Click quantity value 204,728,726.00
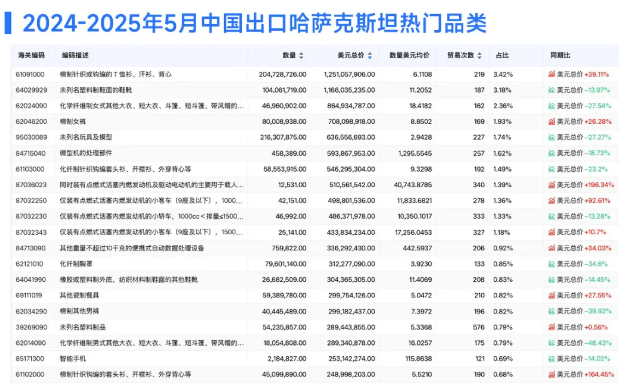 pos(282,74)
